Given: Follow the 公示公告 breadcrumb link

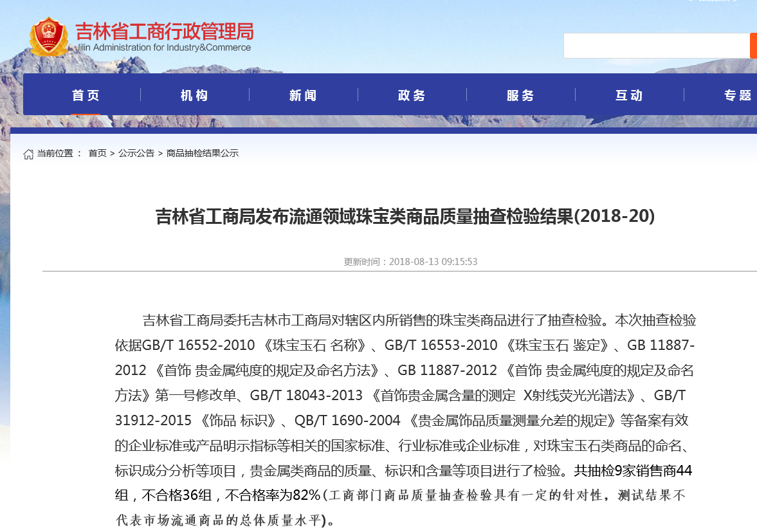Looking at the screenshot, I should click(136, 153).
